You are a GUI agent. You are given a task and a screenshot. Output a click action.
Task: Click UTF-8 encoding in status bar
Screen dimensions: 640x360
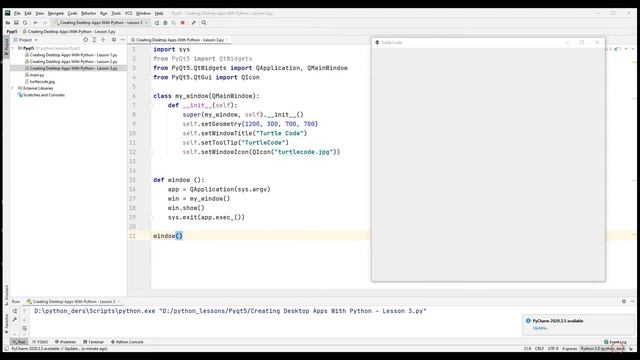(x=553, y=349)
